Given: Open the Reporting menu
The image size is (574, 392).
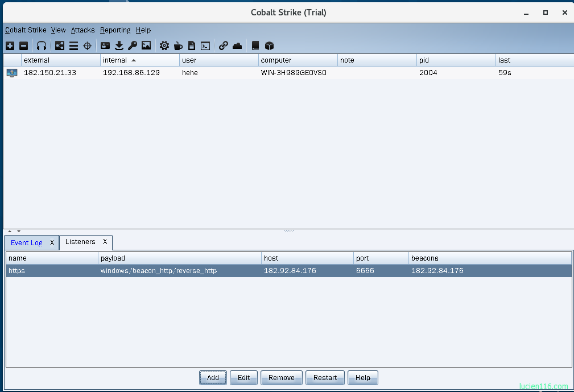Looking at the screenshot, I should (115, 30).
